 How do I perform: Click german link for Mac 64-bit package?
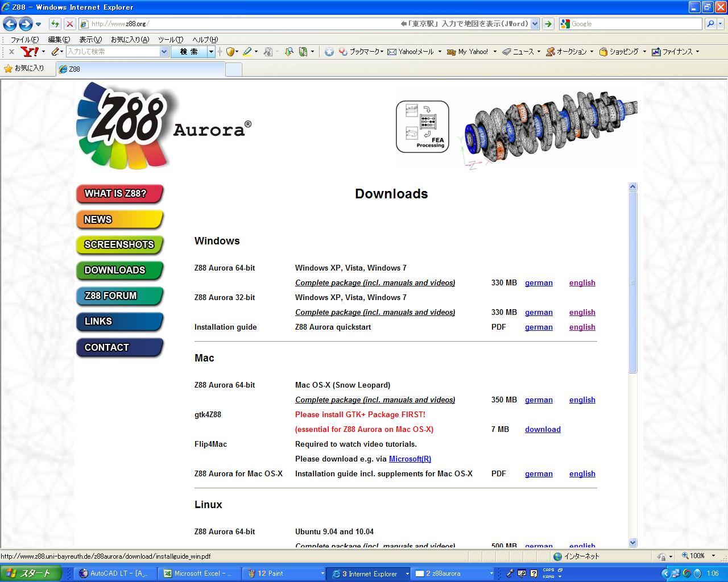(x=539, y=400)
